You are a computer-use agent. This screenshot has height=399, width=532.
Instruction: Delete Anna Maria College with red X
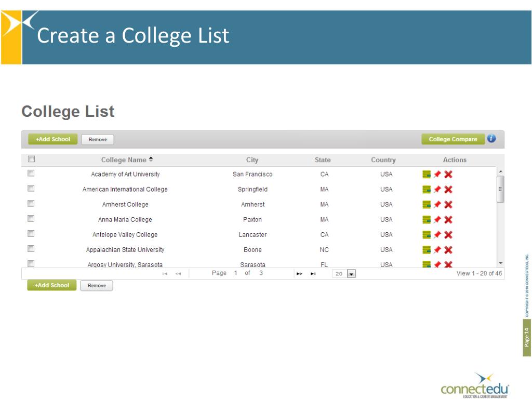point(448,220)
